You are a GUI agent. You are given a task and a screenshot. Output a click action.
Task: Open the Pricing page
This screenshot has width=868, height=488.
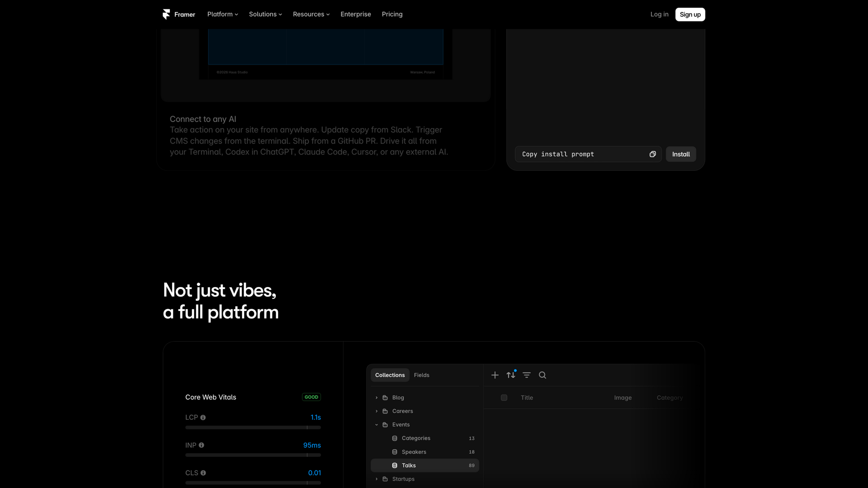392,14
